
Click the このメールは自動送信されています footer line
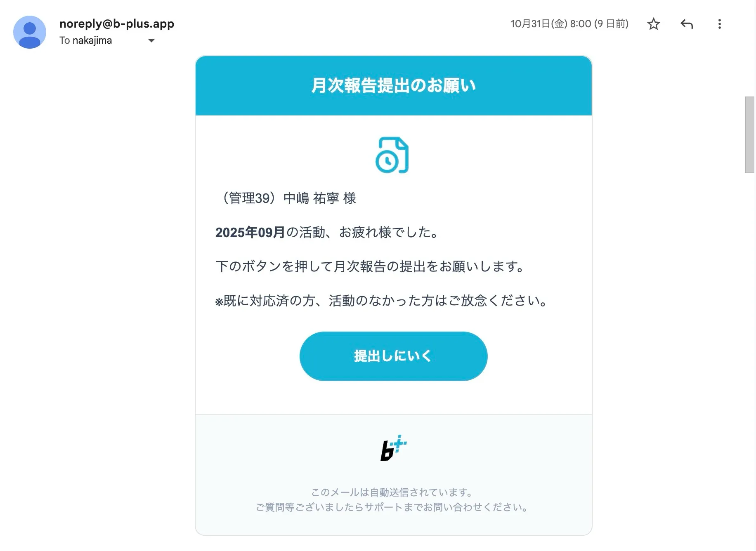click(x=392, y=492)
